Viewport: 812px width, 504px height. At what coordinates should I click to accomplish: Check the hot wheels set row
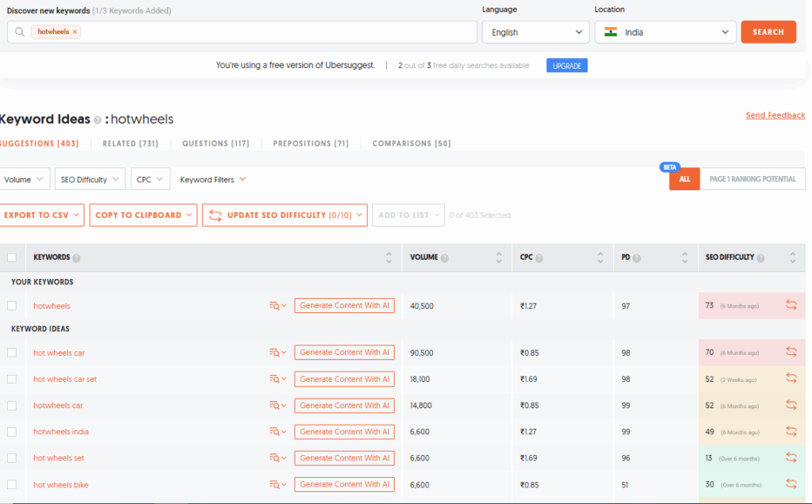click(x=12, y=458)
